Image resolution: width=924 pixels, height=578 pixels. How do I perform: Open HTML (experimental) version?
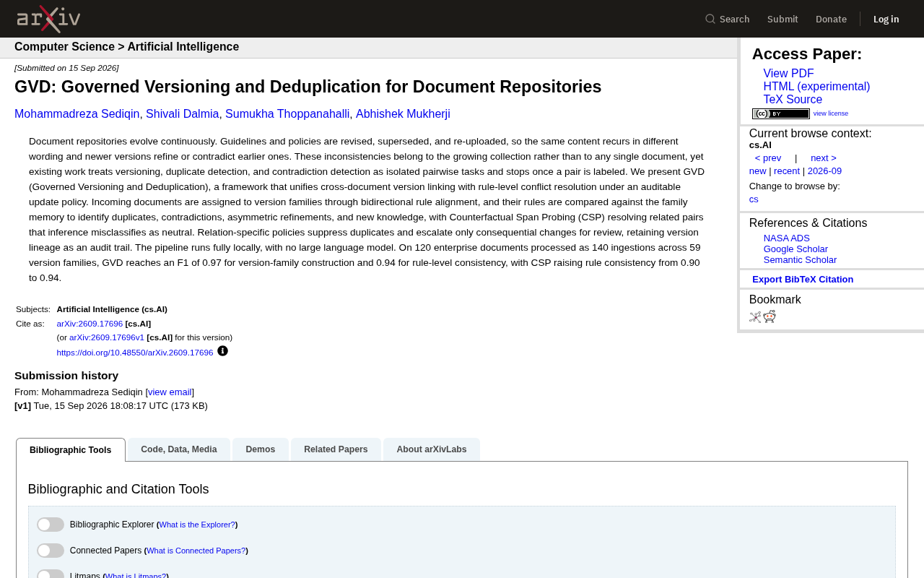(816, 87)
